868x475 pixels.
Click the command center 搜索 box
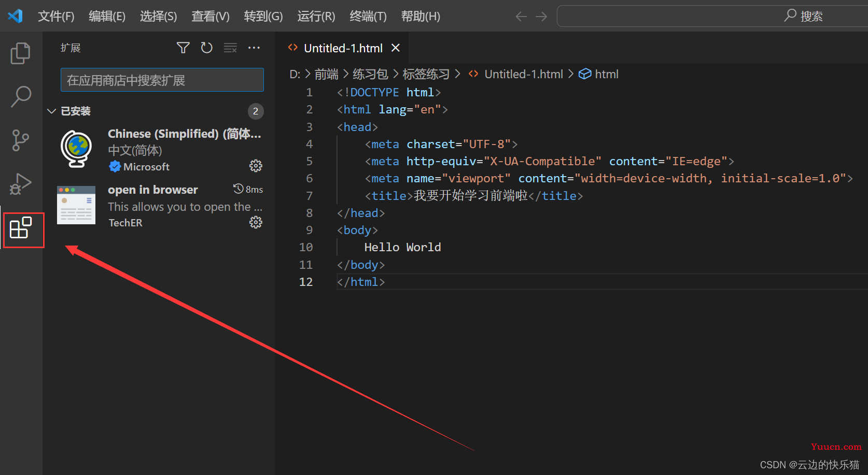712,16
